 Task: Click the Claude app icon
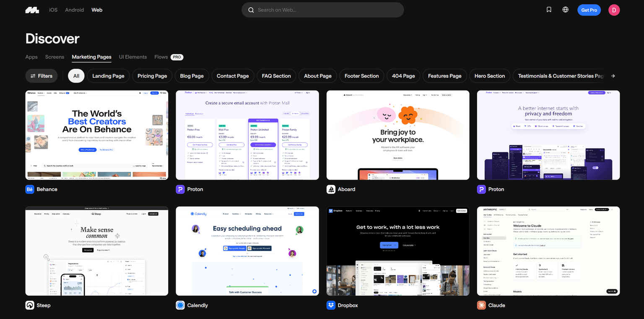pos(481,305)
